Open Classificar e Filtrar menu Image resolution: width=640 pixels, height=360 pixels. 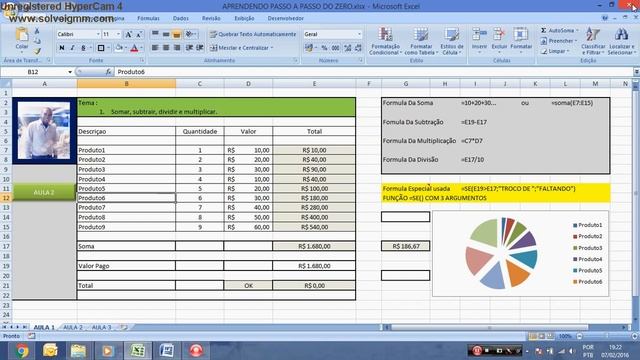point(593,41)
